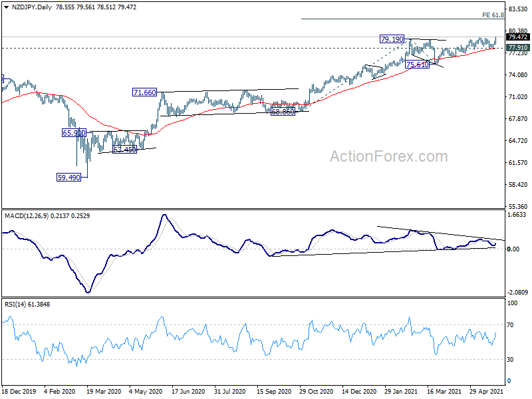Click the 16 Mar 2021 date label

(x=444, y=391)
